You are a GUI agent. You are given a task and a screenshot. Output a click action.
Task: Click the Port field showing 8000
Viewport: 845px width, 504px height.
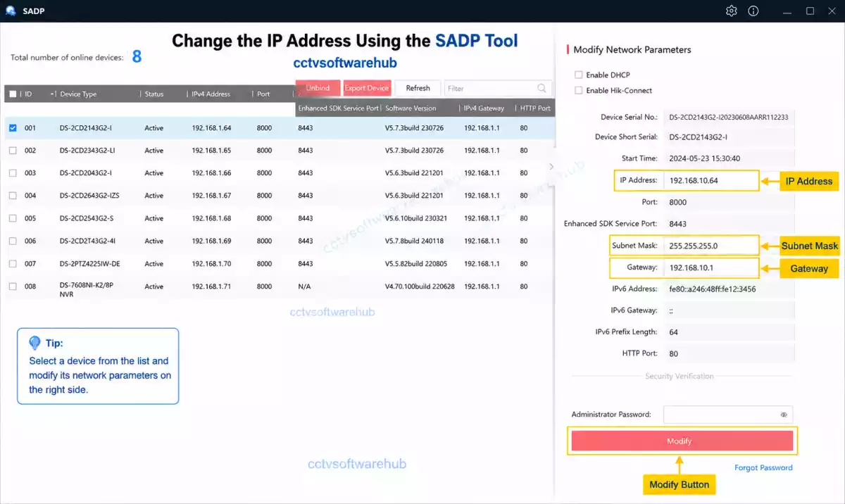click(729, 202)
